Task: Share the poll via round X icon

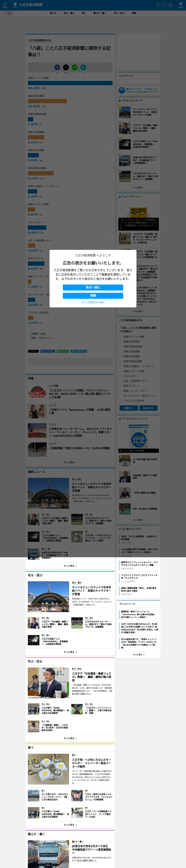Action: point(66,67)
